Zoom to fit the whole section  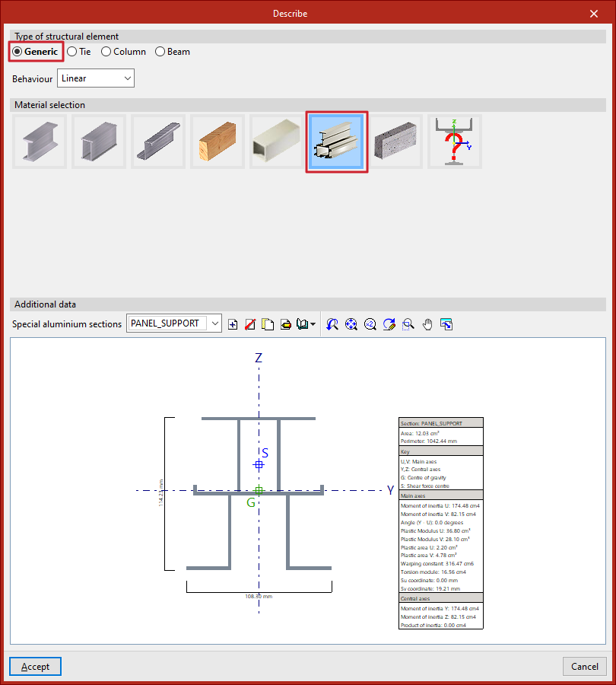click(351, 324)
